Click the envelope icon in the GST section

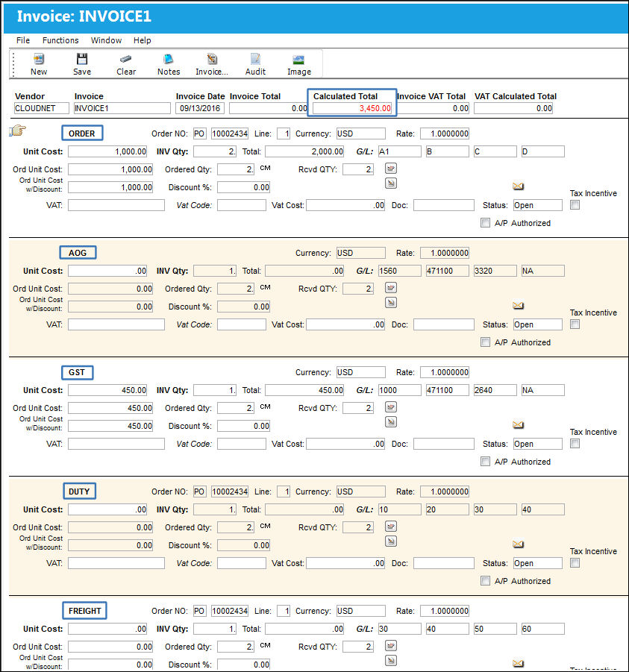[518, 424]
